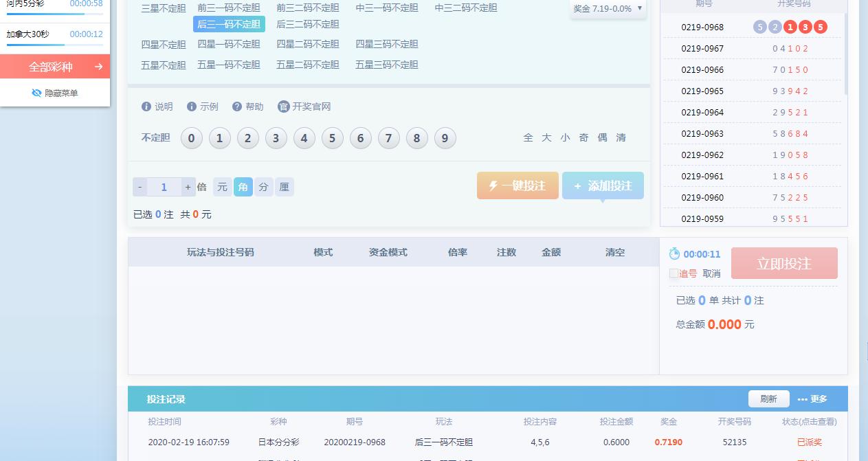The image size is (868, 461).
Task: Select number ball 2
Action: click(x=248, y=138)
